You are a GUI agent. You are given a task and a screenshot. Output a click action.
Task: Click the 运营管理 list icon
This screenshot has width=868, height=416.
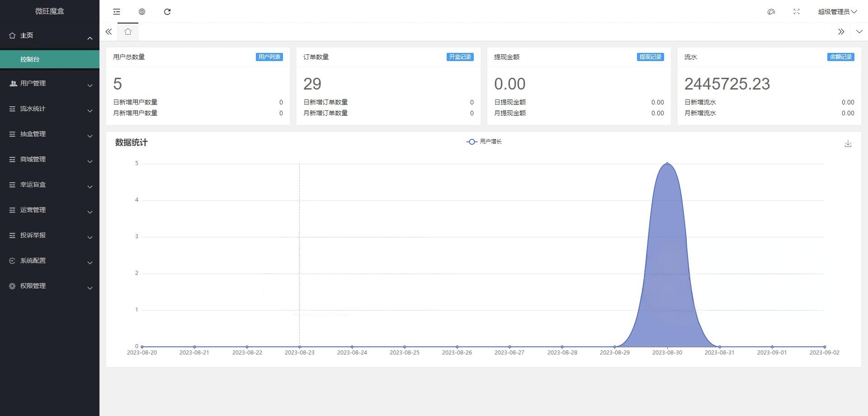(12, 210)
